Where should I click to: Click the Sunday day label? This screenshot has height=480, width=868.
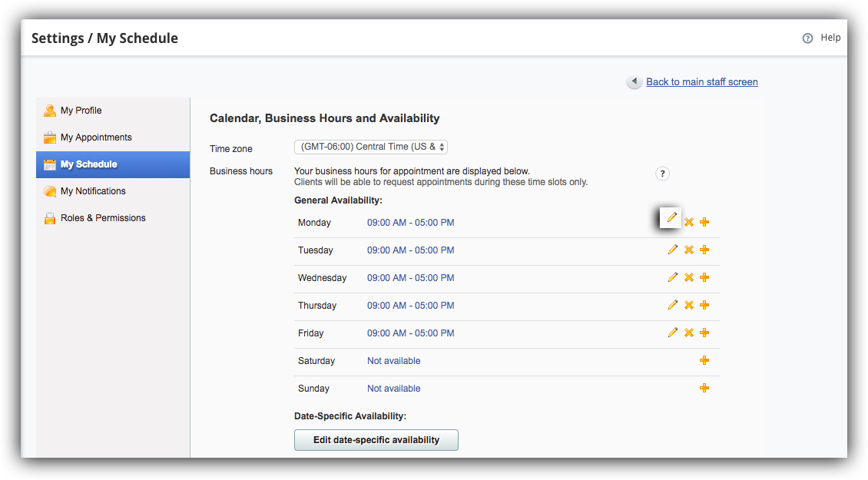(314, 389)
